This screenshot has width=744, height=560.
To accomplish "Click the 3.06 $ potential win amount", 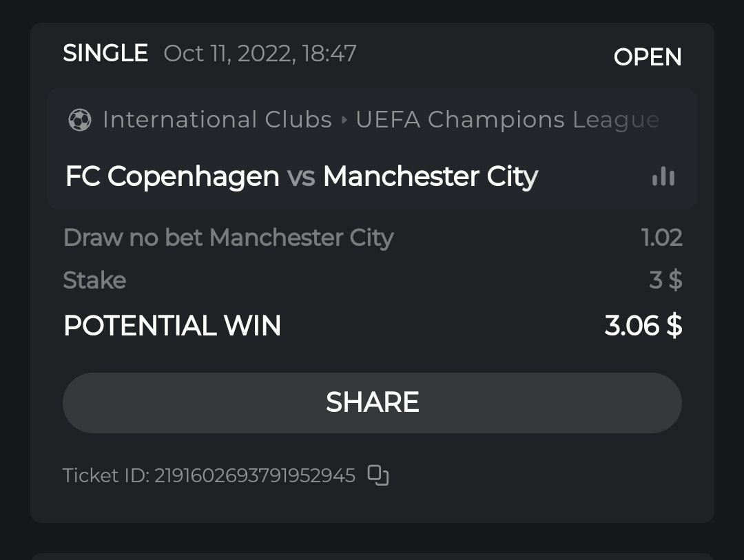I will coord(643,326).
